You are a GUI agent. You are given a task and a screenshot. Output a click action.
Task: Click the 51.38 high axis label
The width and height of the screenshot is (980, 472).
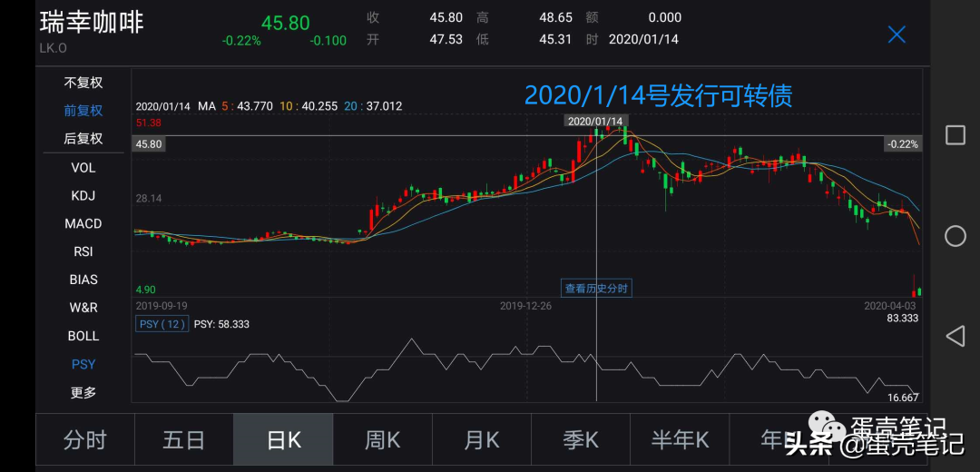tap(149, 122)
